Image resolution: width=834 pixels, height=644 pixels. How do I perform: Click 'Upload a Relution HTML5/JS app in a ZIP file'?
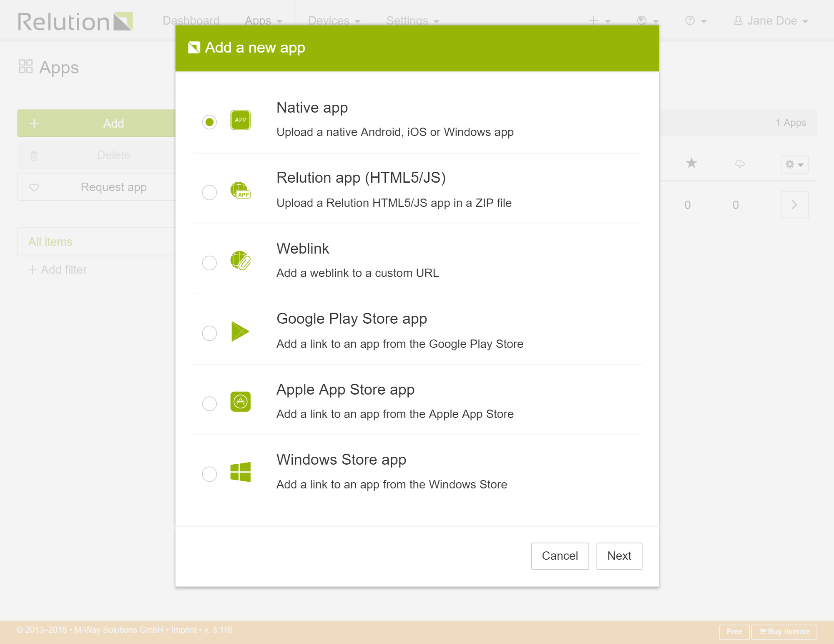click(394, 203)
